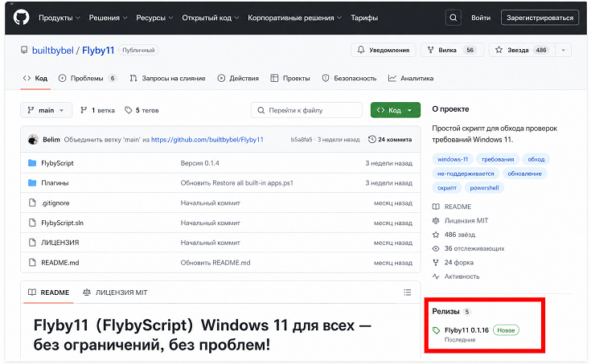591x364 pixels.
Task: Open the Запросы на слияние tab
Action: pos(167,79)
